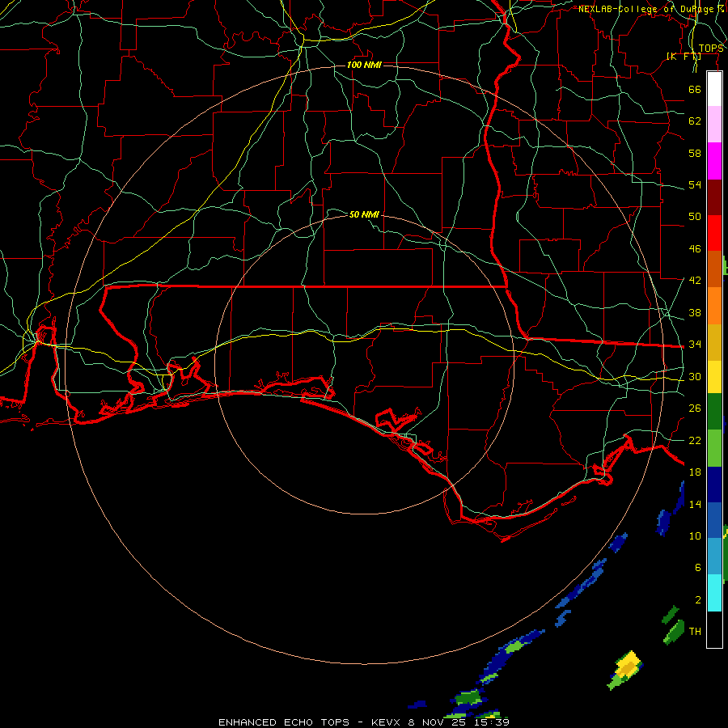The height and width of the screenshot is (728, 728).
Task: Click the yellow-topped echo cell offshore
Action: click(x=627, y=669)
